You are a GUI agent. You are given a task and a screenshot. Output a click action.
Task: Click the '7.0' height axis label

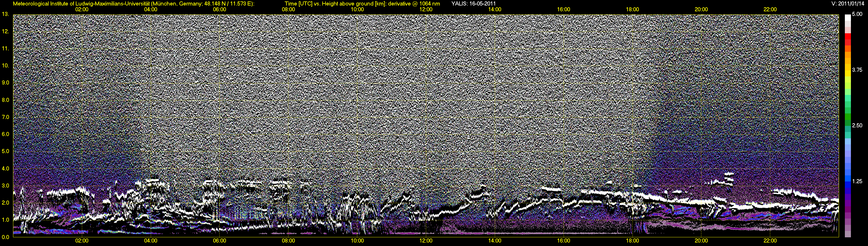tap(5, 117)
